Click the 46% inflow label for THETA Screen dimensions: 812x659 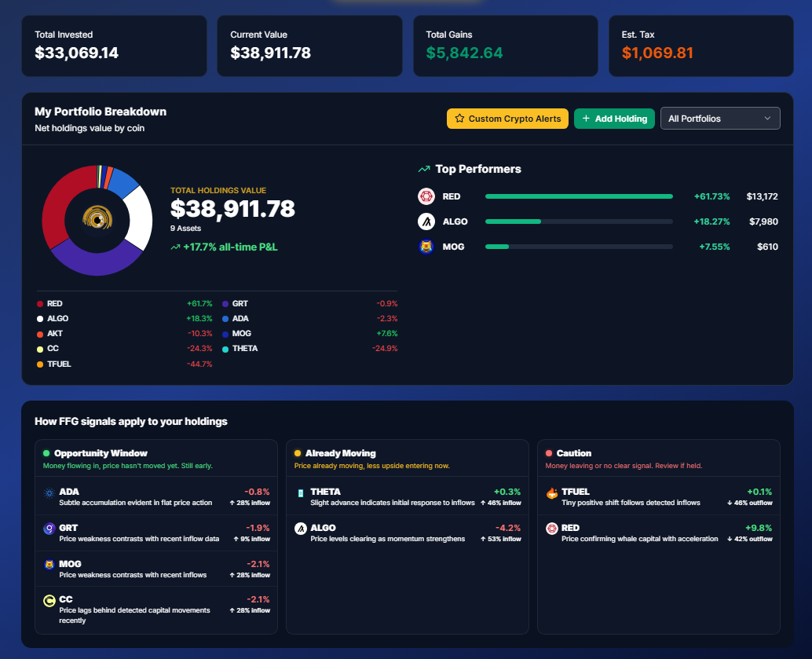pos(500,503)
